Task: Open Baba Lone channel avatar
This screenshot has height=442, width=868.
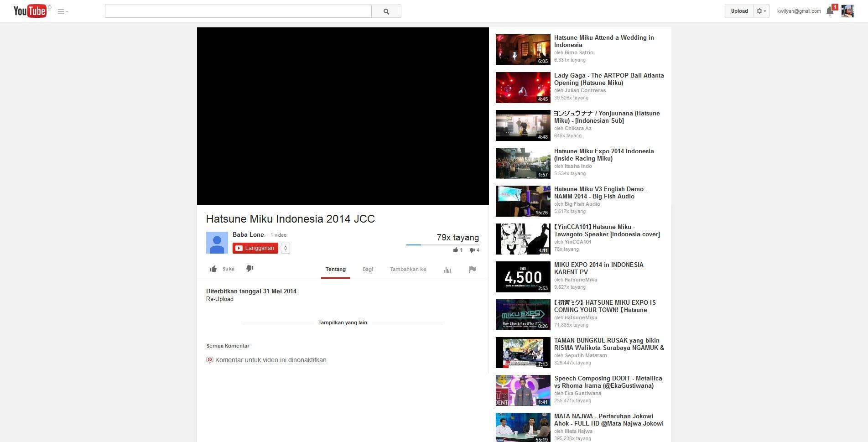Action: 217,243
